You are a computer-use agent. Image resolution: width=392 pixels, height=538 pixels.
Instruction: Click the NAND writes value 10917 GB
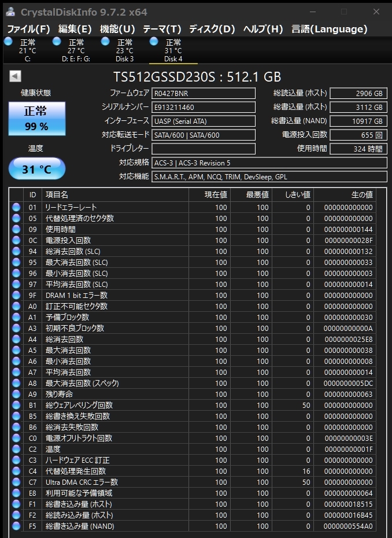click(358, 121)
